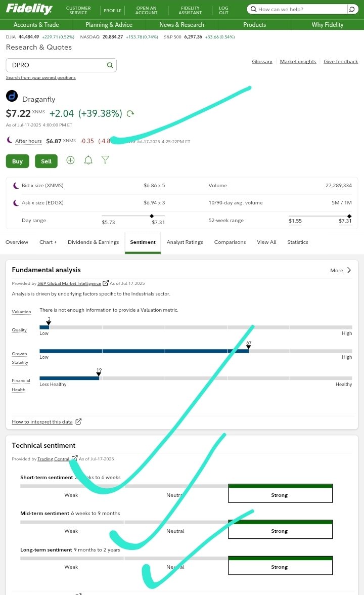Click Buy button

[x=17, y=161]
